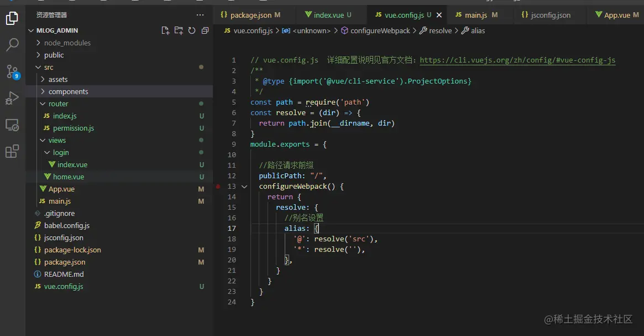
Task: Fold the configureWebpack block at line 13
Action: (x=244, y=187)
